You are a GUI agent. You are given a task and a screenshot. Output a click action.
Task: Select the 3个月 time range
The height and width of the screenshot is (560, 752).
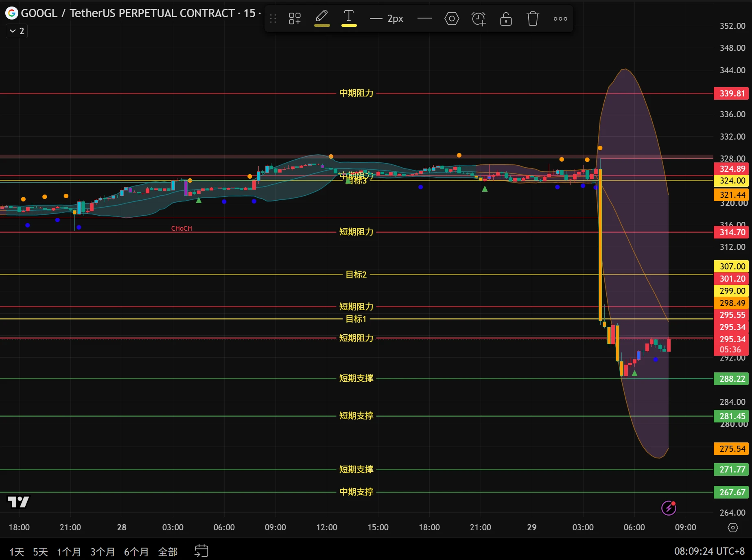[103, 552]
